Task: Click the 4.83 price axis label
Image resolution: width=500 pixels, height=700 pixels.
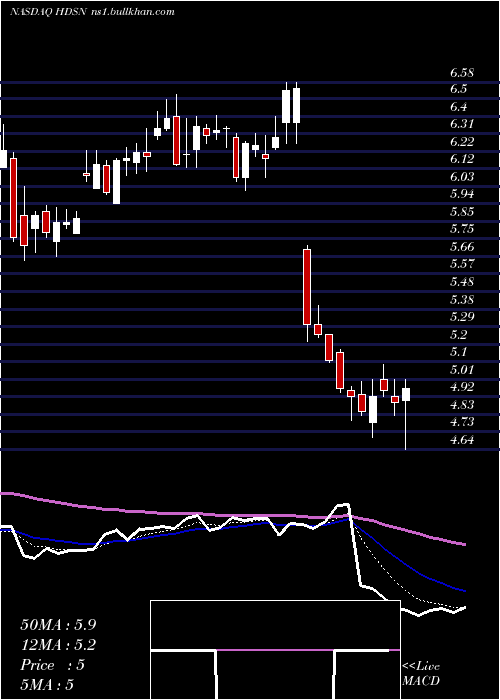Action: (x=462, y=404)
